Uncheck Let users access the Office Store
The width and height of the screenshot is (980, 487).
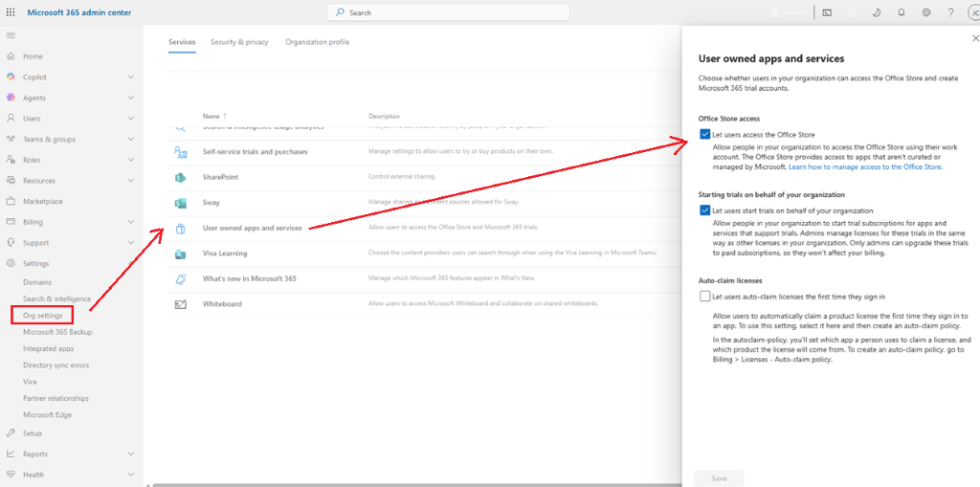705,134
